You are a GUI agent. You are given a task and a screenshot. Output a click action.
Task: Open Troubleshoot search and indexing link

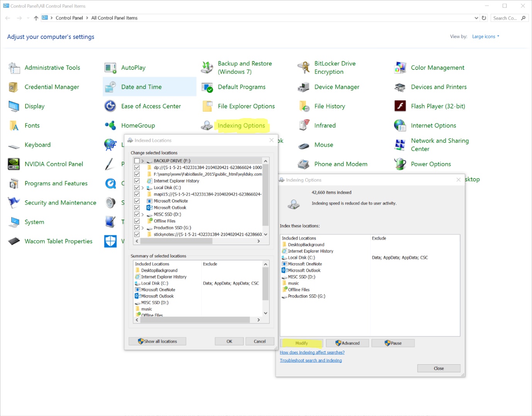pos(311,360)
